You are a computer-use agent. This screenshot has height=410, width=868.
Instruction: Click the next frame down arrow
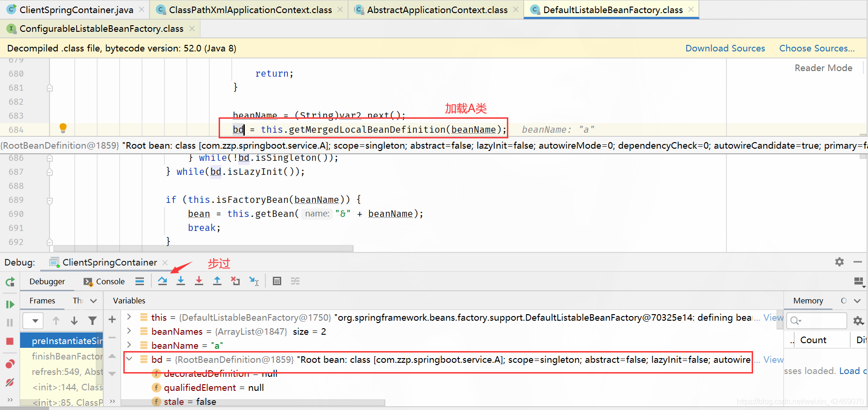pyautogui.click(x=74, y=321)
